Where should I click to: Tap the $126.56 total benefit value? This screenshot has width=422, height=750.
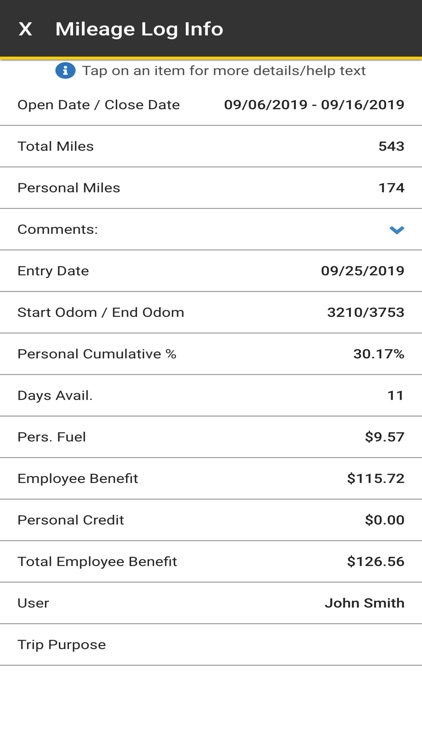[376, 562]
